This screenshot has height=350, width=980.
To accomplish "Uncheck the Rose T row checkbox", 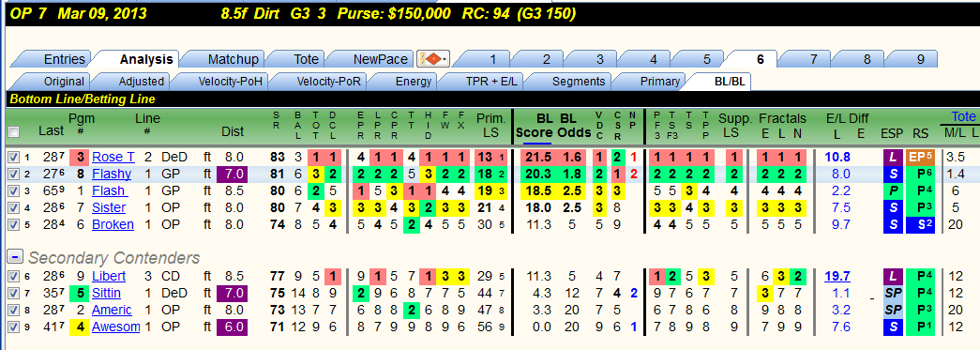I will click(x=14, y=157).
